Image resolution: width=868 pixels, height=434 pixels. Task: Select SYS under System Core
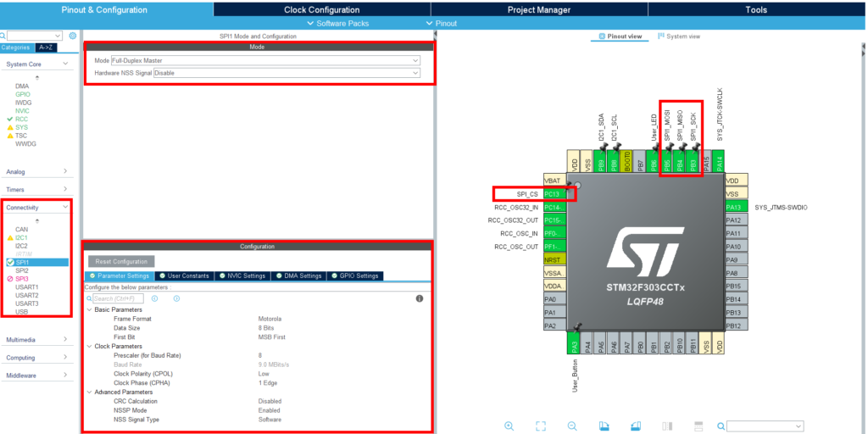tap(21, 127)
